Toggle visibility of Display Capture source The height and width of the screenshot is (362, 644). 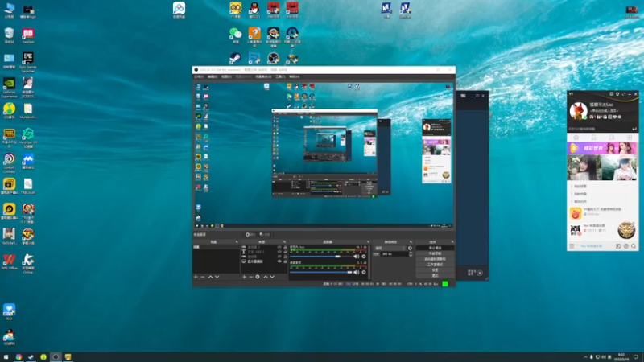(x=279, y=261)
